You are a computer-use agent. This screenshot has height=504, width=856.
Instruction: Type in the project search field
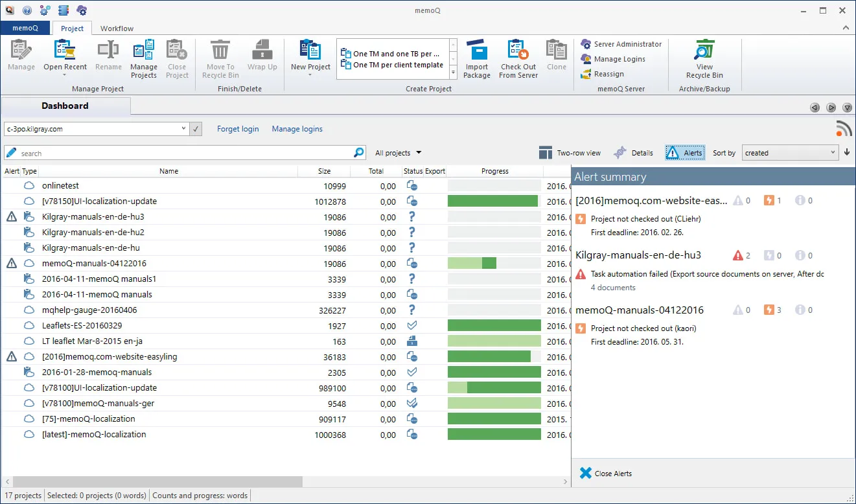click(x=181, y=153)
